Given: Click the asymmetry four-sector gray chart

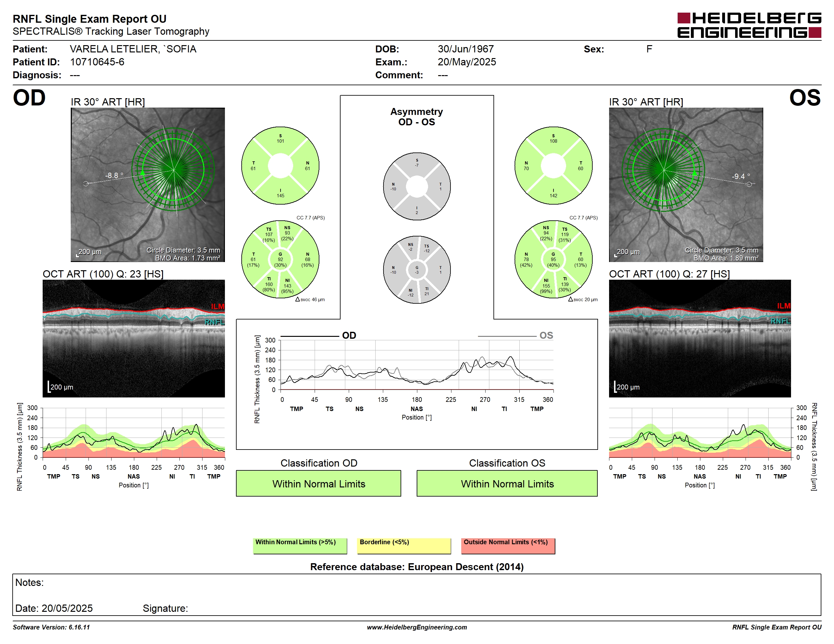Looking at the screenshot, I should point(417,186).
